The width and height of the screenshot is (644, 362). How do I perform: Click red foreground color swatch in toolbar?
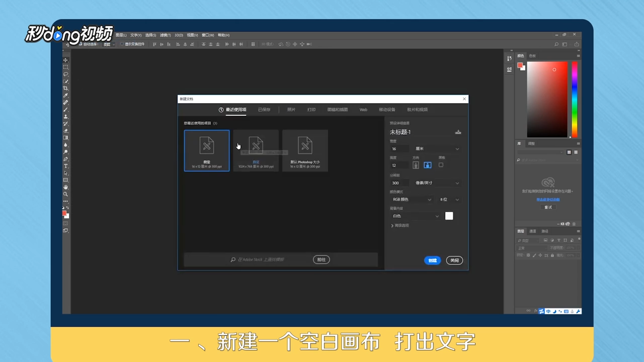coord(64,213)
